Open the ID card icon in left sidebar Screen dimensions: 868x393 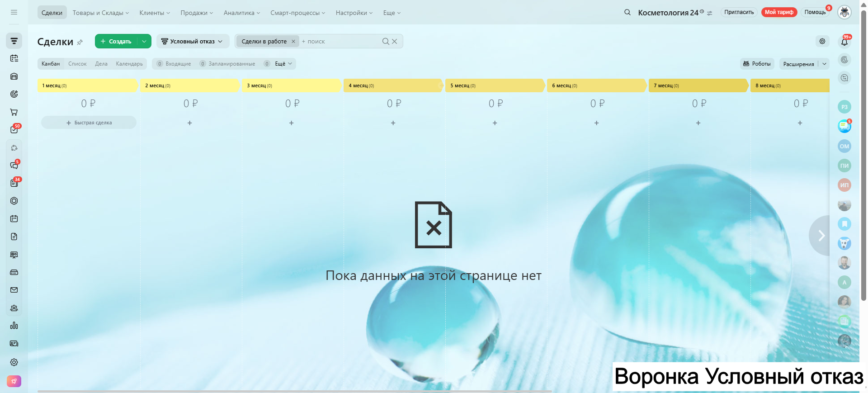click(x=14, y=343)
